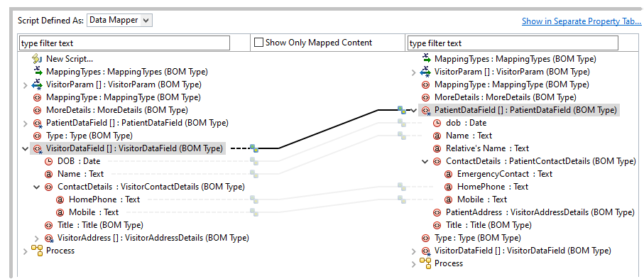644x279 pixels.
Task: Click left Type red icon
Action: point(38,136)
